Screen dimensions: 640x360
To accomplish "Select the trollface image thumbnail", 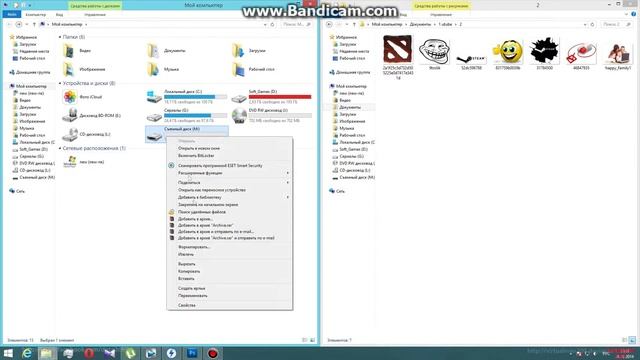I will (434, 51).
